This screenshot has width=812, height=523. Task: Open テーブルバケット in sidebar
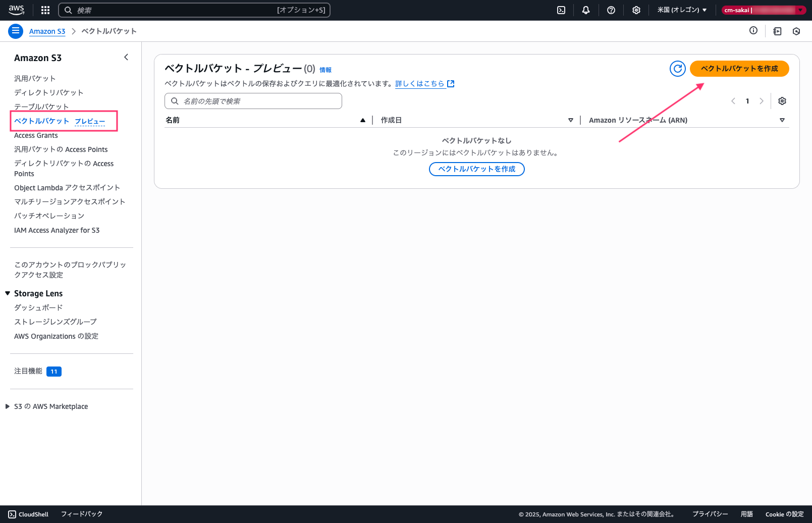point(41,107)
